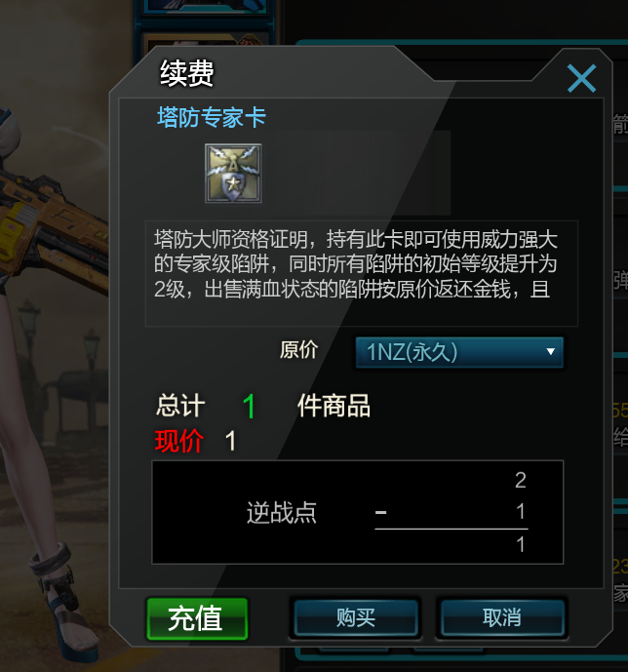Close the 续费 dialog with the X
The height and width of the screenshot is (672, 628).
581,78
